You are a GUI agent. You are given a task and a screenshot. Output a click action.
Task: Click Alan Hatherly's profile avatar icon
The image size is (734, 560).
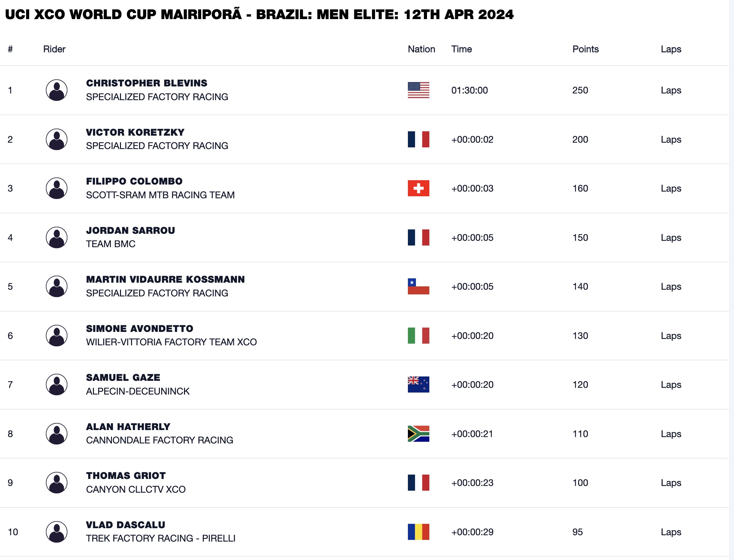tap(56, 434)
